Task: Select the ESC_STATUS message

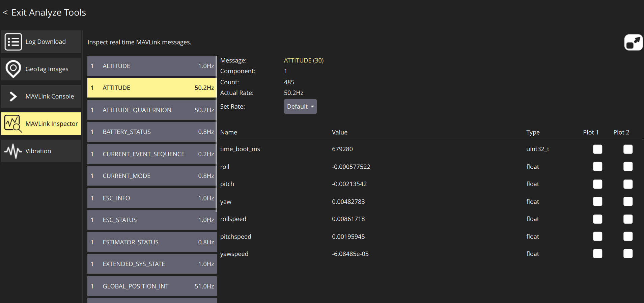Action: (x=152, y=220)
